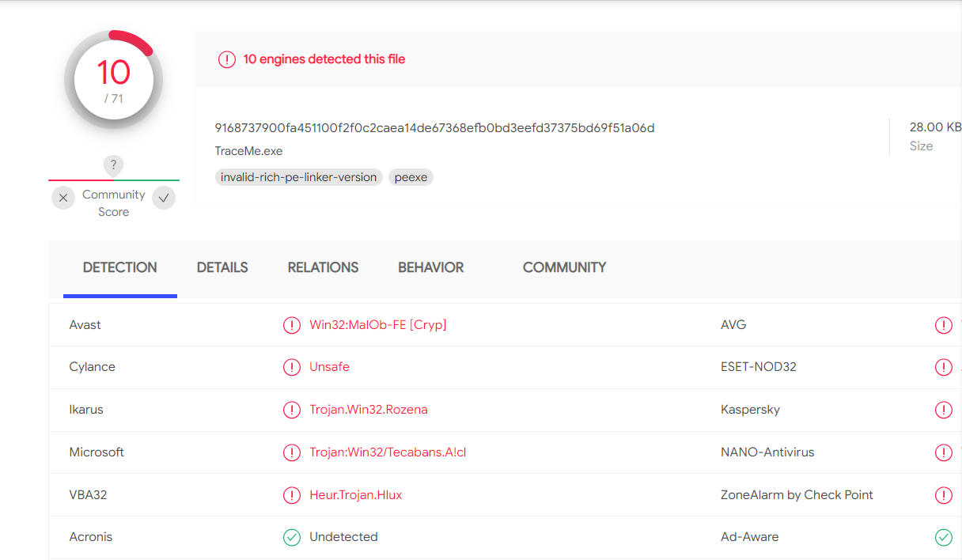Click the green check icon in Acronis row
Screen dimensions: 962x560
point(292,537)
